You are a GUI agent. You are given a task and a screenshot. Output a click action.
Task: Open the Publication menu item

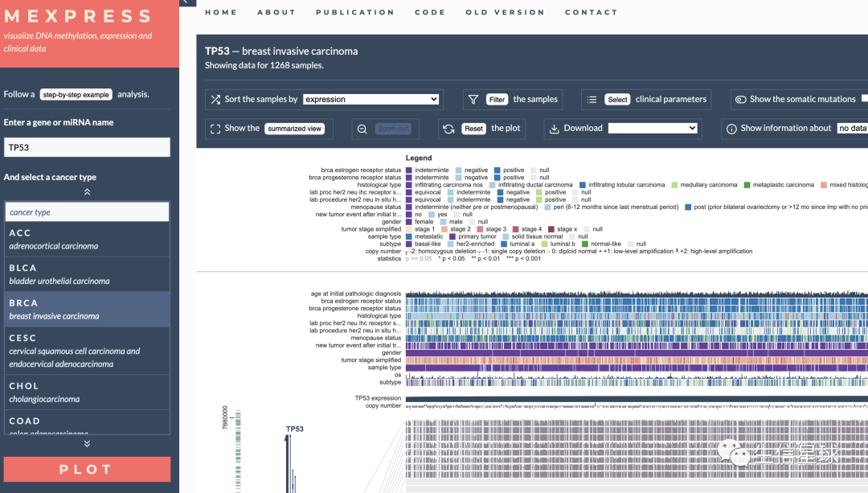[x=355, y=12]
